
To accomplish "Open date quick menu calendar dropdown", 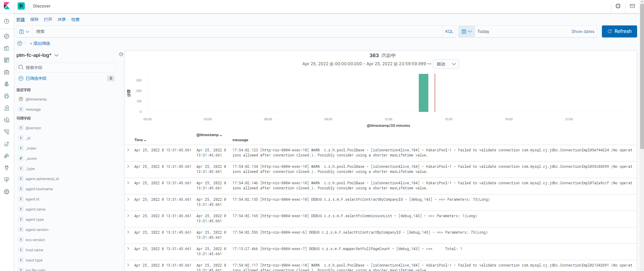I will point(467,31).
